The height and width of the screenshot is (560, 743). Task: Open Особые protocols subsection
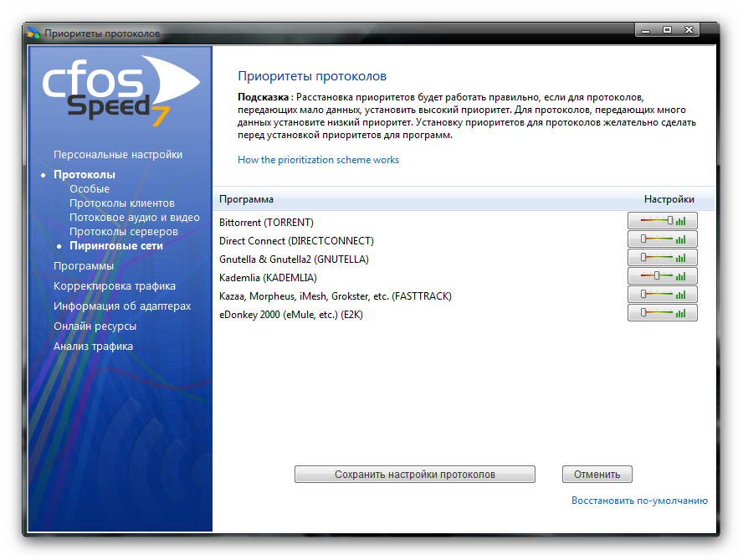90,189
